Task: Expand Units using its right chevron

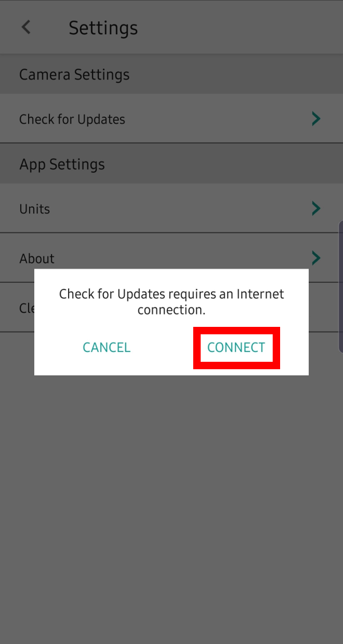Action: point(316,208)
